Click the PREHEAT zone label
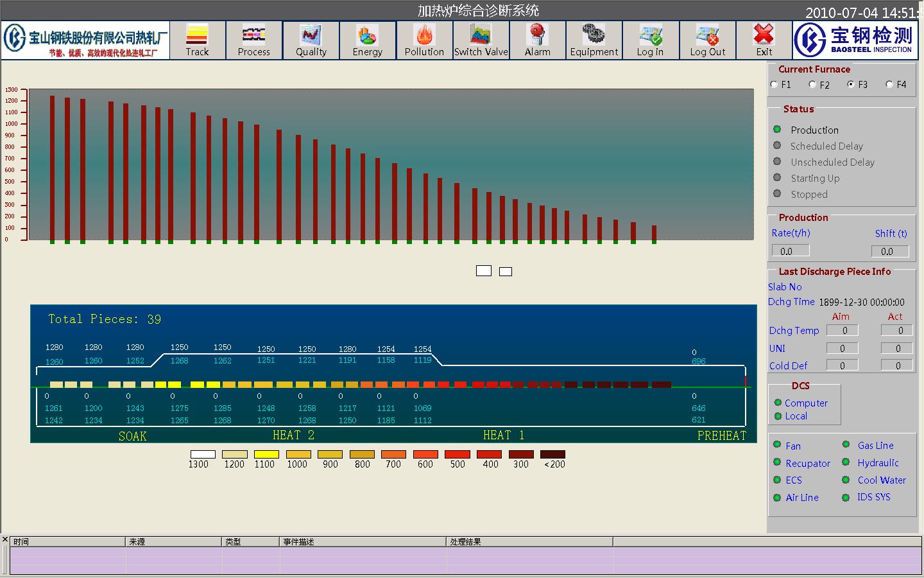This screenshot has height=578, width=924. (722, 435)
